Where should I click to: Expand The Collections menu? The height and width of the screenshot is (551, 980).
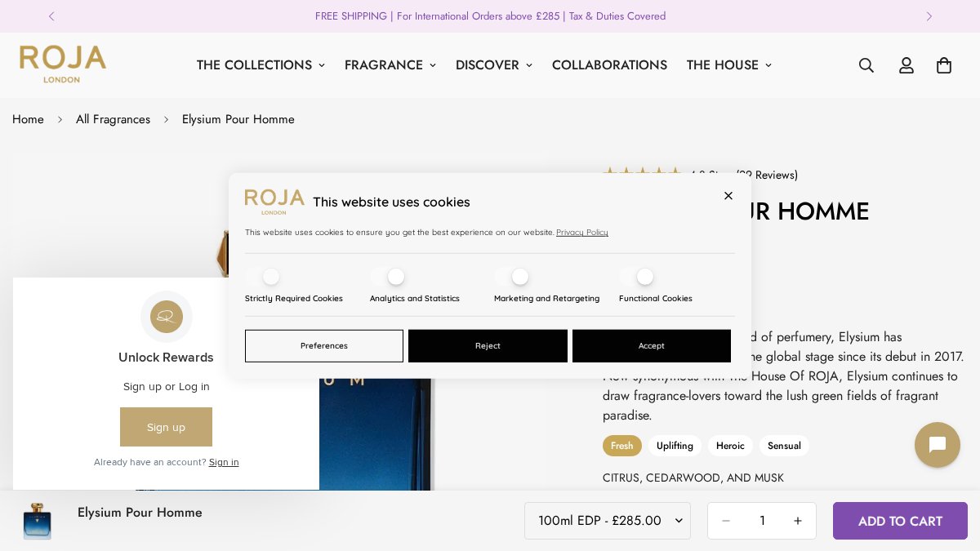(261, 65)
